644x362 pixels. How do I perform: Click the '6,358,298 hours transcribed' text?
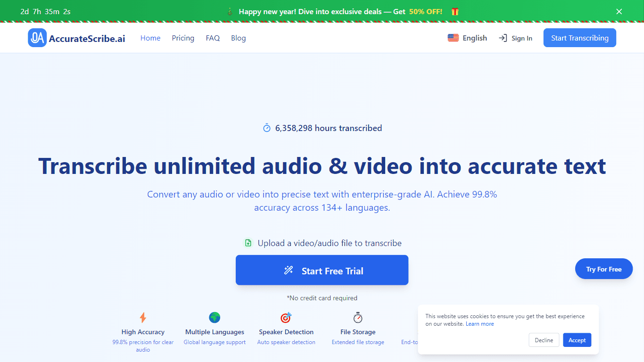pos(329,128)
